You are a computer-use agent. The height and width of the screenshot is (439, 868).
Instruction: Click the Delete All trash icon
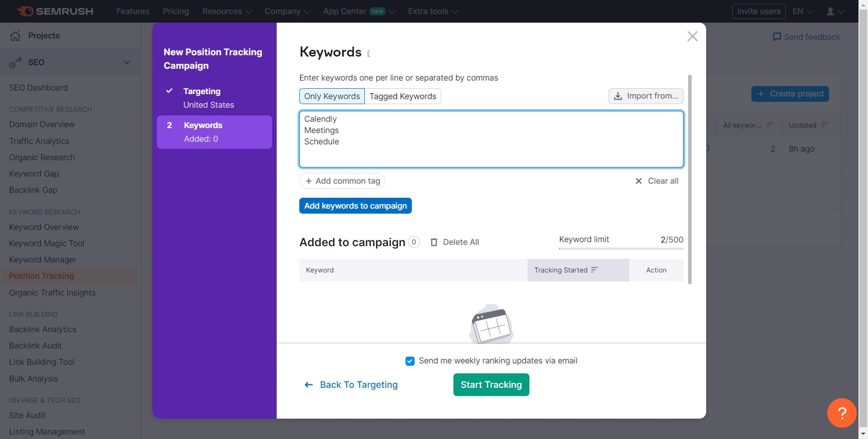point(434,242)
